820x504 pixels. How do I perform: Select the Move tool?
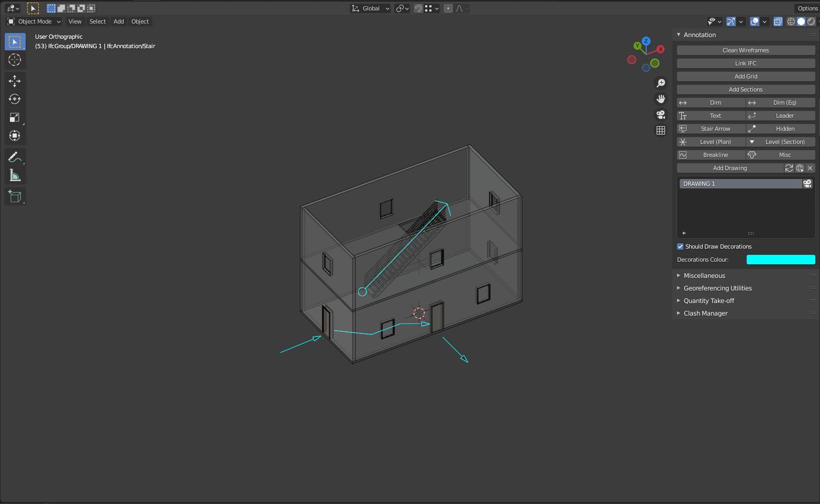tap(15, 81)
